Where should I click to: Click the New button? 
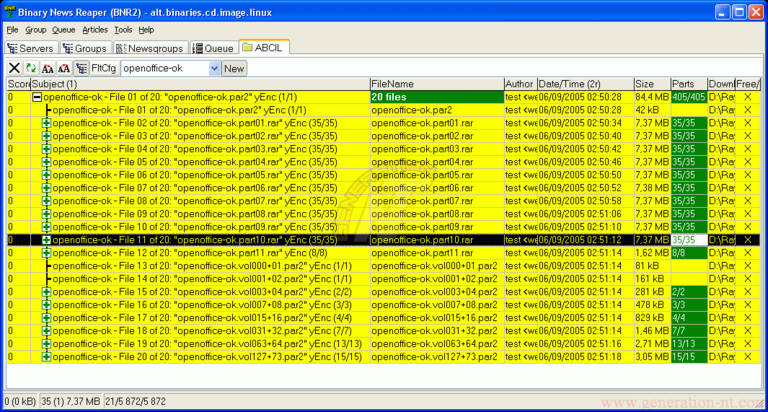[234, 69]
